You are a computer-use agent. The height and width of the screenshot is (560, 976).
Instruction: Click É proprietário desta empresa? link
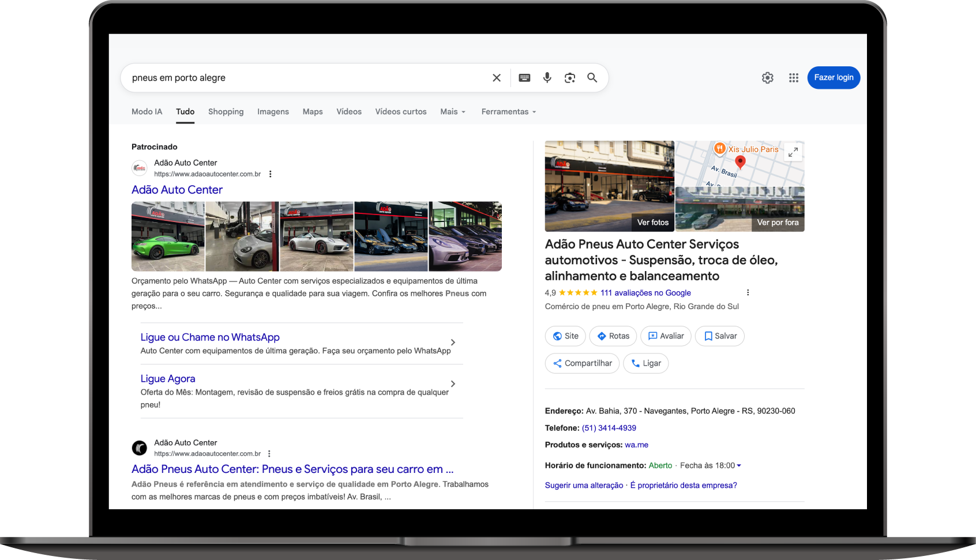coord(684,486)
